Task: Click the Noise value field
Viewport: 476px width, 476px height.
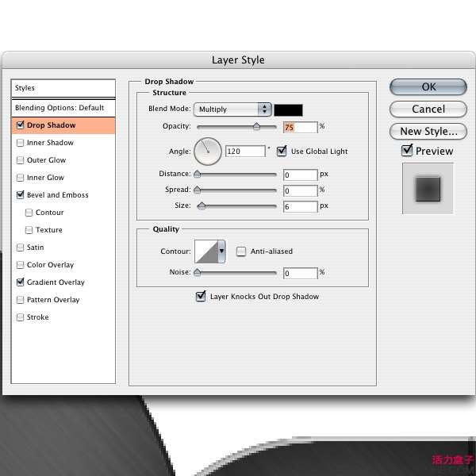Action: click(x=300, y=273)
